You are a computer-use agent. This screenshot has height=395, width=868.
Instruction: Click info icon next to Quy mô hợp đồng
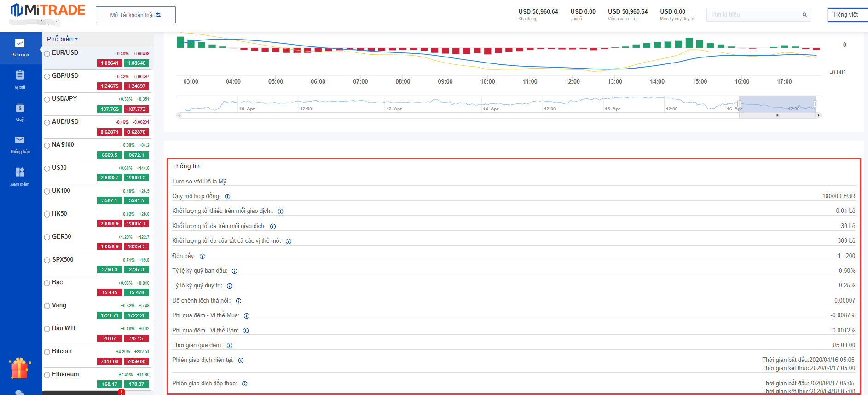[227, 197]
